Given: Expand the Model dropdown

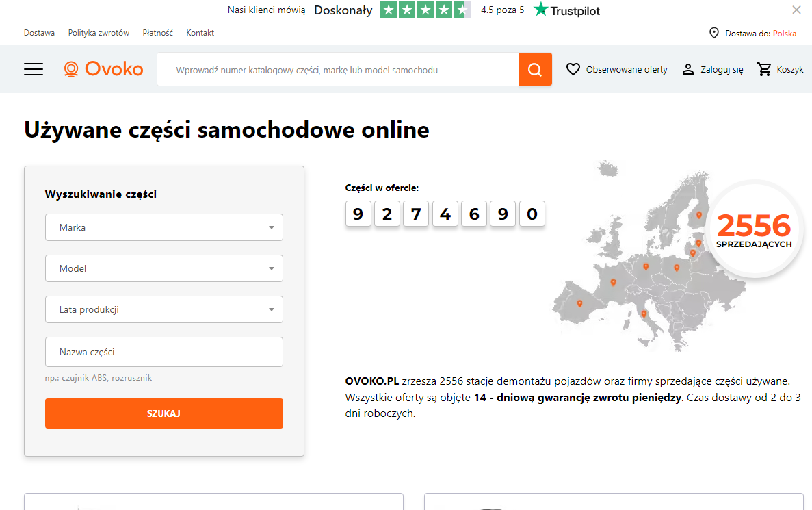Looking at the screenshot, I should pos(164,268).
